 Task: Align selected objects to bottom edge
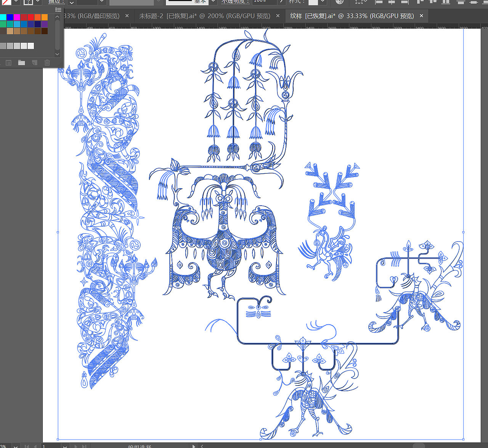pos(446,2)
